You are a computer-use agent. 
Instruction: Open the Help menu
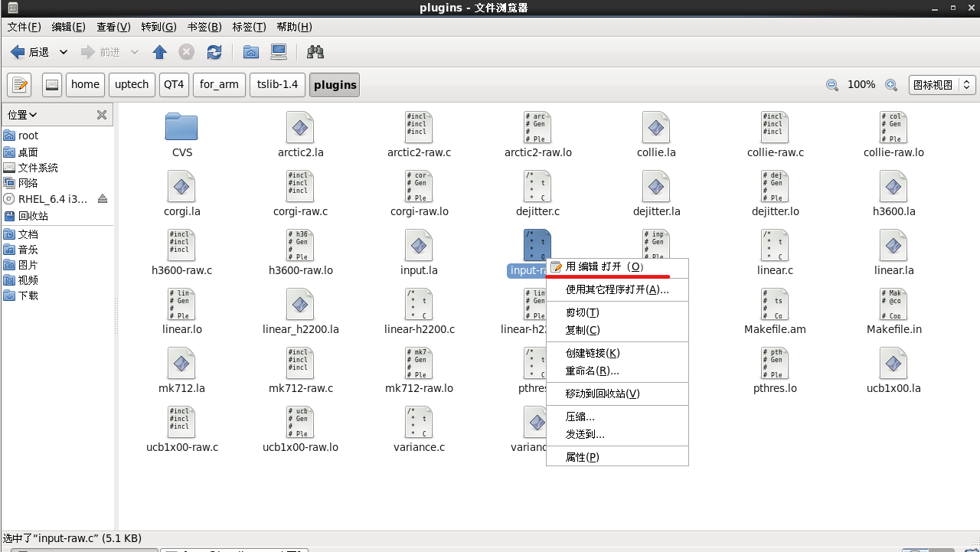(x=294, y=27)
